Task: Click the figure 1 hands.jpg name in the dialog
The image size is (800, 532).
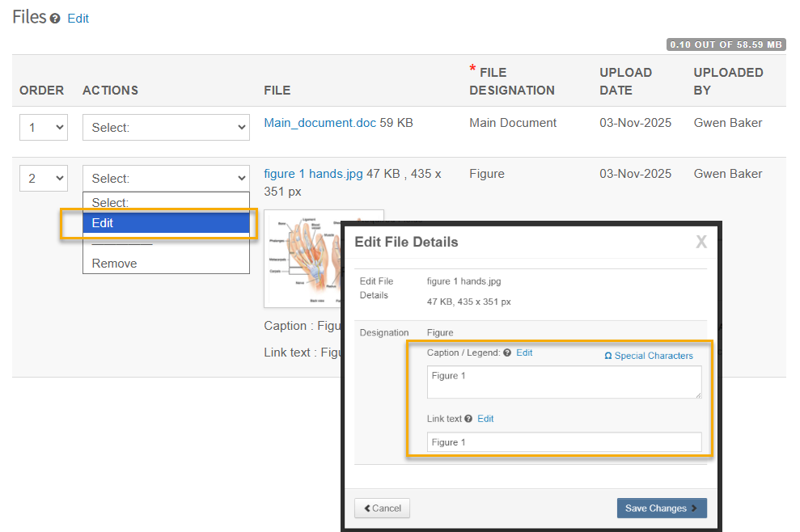Action: [463, 281]
